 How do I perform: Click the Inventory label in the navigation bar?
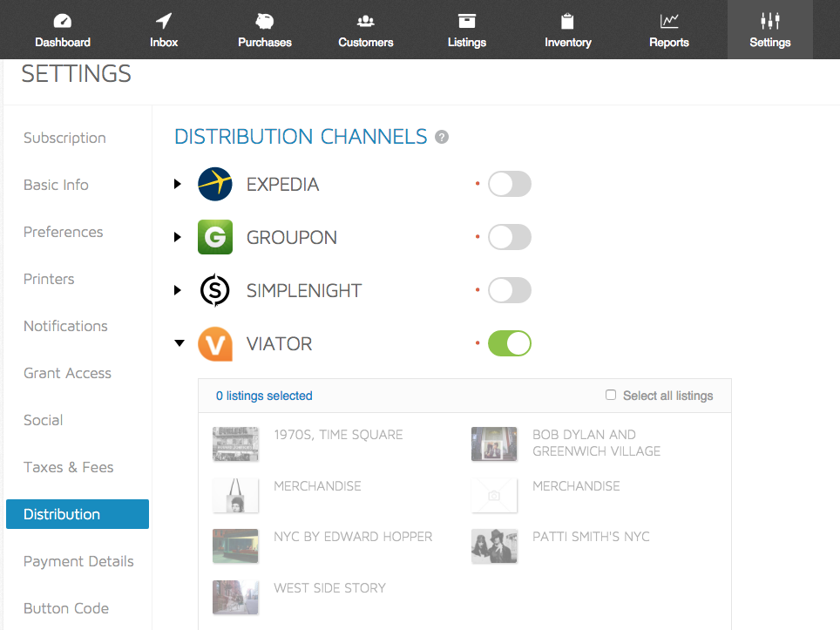click(x=568, y=43)
